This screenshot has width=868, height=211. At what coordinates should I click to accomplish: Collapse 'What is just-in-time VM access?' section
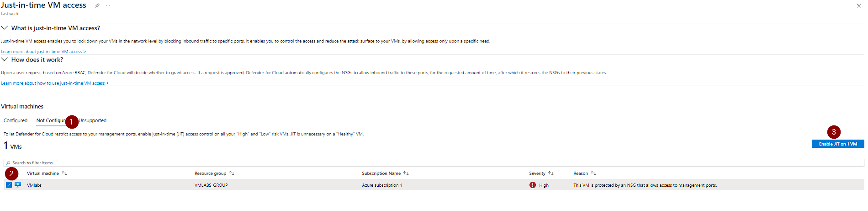pyautogui.click(x=5, y=28)
